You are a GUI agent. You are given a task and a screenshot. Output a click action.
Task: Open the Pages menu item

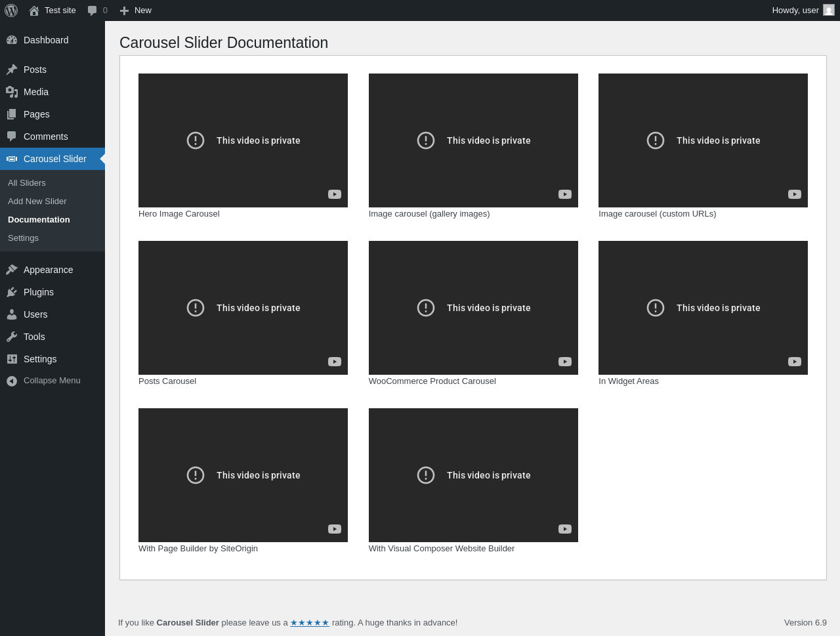[52, 114]
